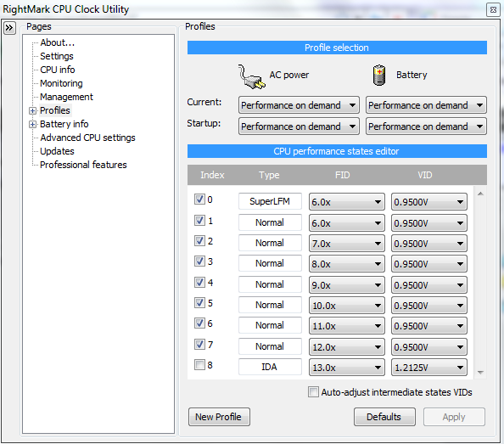Click the Apply button
Viewport: 504px width, 444px height.
pos(454,417)
